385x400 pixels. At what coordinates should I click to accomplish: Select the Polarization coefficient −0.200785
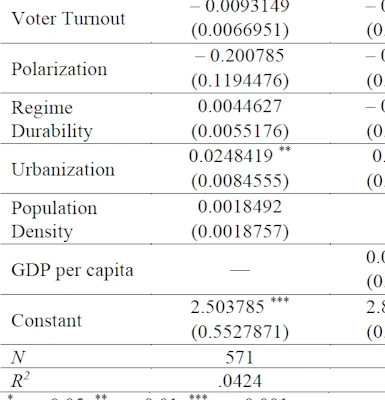pyautogui.click(x=240, y=56)
